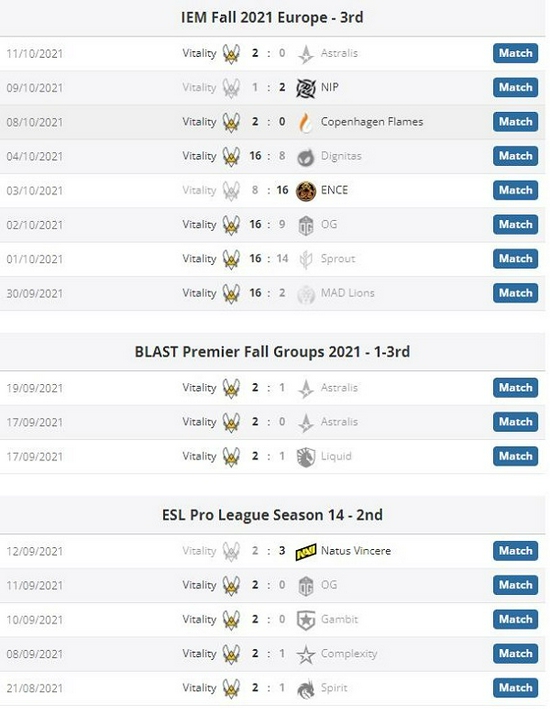550x709 pixels.
Task: Click the MAD Lions team logo
Action: (x=306, y=294)
